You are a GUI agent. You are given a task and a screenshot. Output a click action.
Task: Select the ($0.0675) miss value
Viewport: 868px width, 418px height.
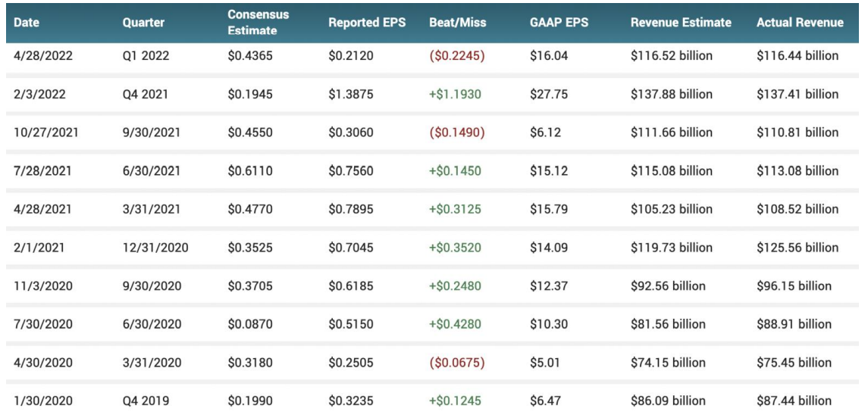[456, 363]
